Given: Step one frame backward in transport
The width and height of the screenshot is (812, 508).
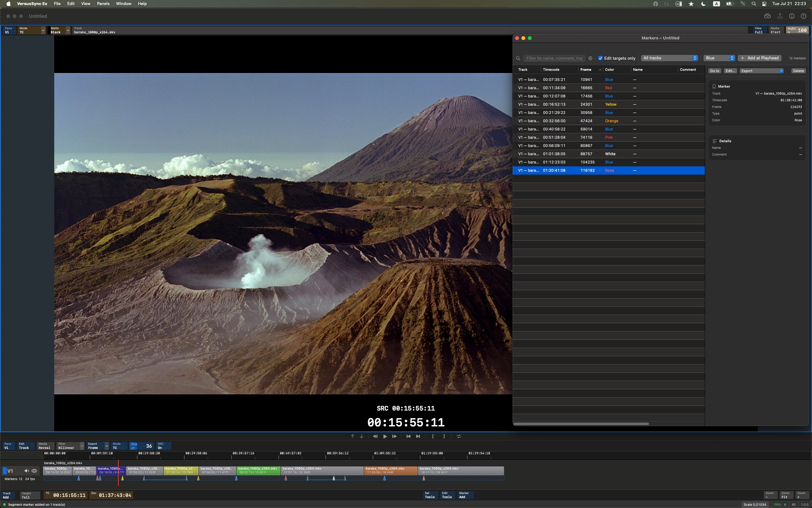Looking at the screenshot, I should (x=375, y=436).
